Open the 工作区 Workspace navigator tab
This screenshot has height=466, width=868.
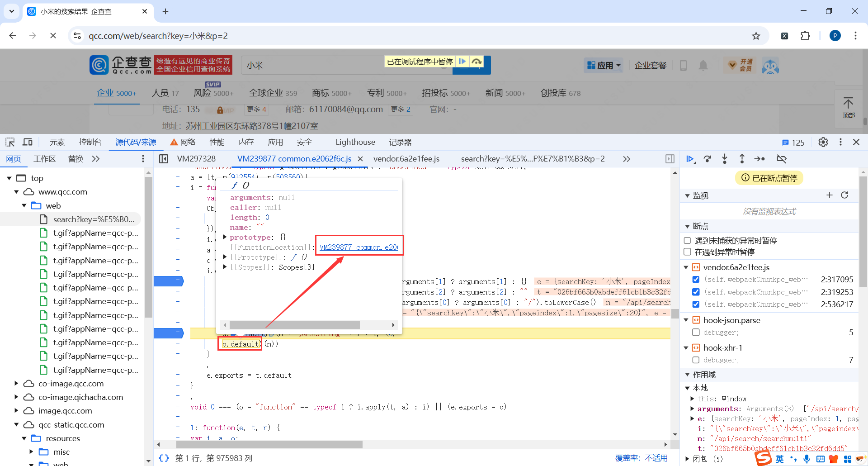[44, 159]
